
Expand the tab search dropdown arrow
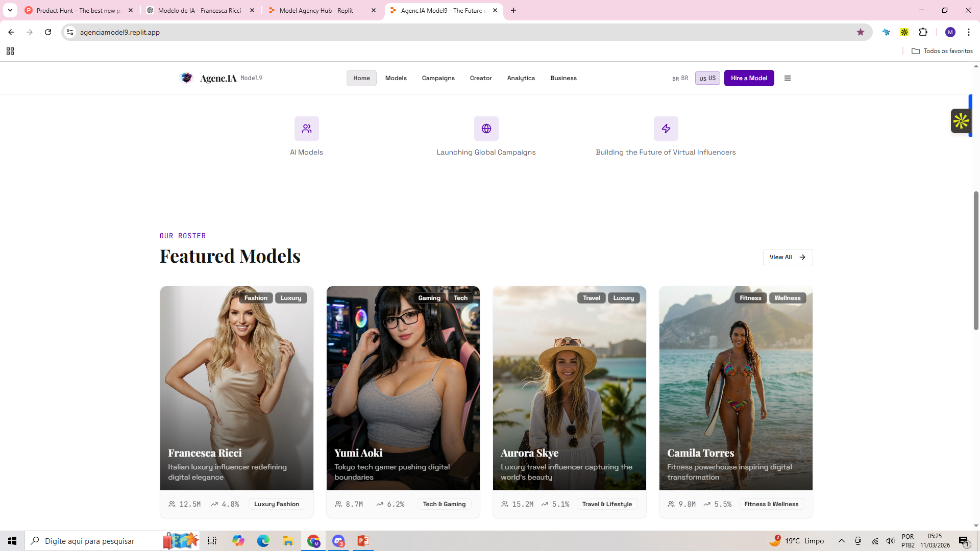[10, 10]
